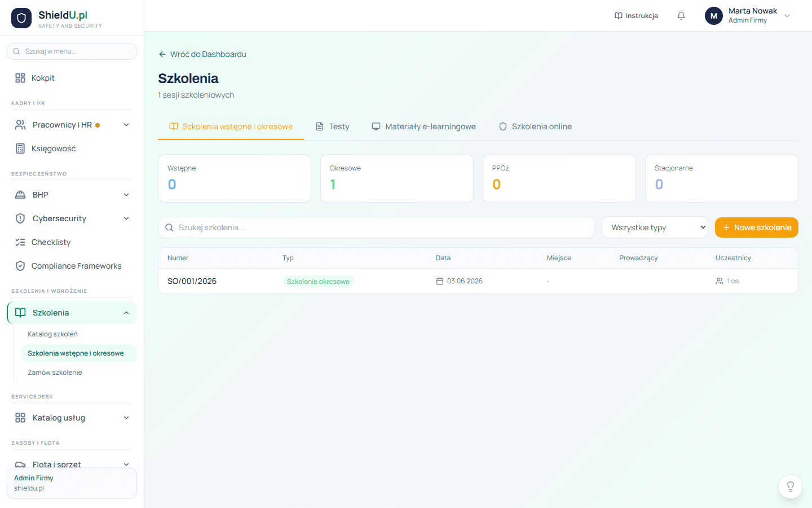
Task: Click the Pracownicy i HR people icon
Action: tap(20, 125)
